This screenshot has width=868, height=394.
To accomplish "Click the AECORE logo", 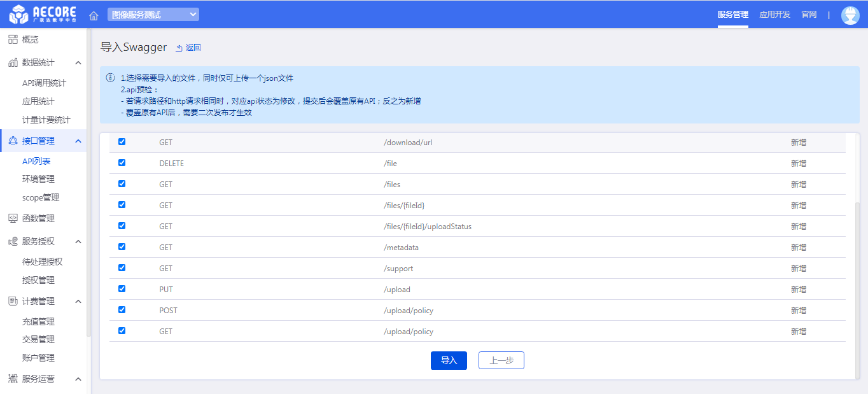I will click(x=43, y=14).
